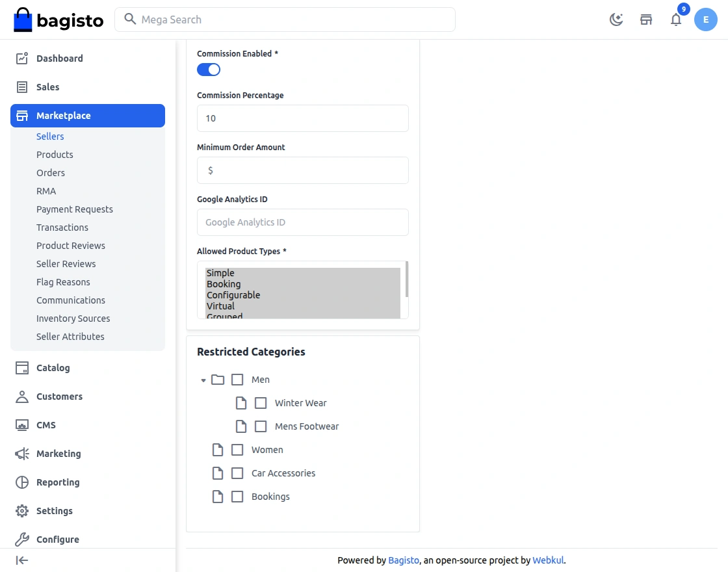The width and height of the screenshot is (728, 572).
Task: Select Configurable in Allowed Product Types
Action: coord(233,295)
